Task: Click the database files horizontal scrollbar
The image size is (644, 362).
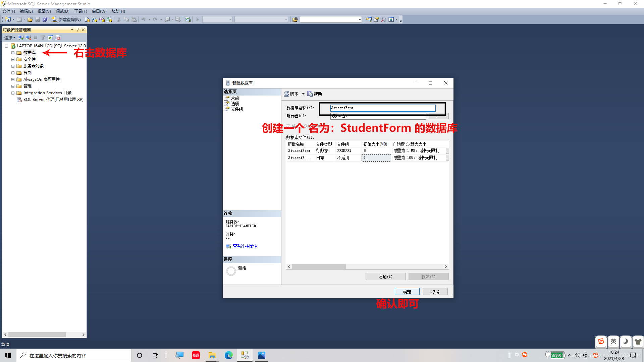Action: 319,267
